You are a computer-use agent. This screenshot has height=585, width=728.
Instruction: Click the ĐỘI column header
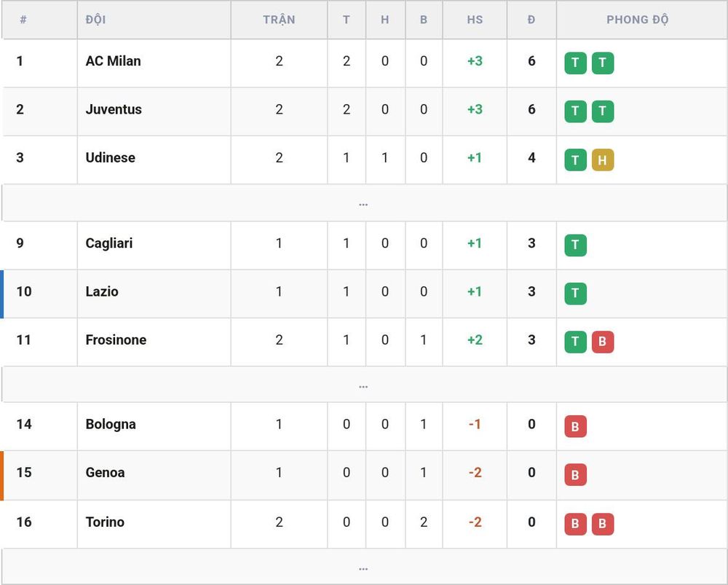[x=95, y=20]
